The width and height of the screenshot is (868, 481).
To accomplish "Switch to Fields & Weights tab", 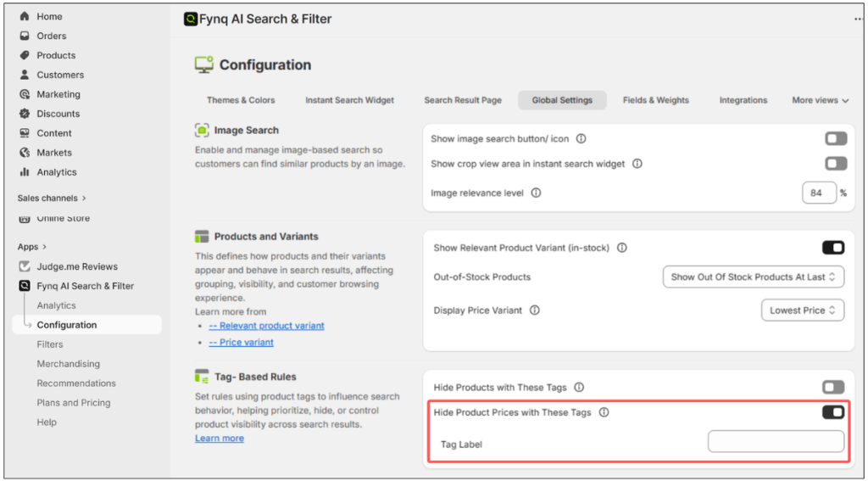I will click(656, 100).
